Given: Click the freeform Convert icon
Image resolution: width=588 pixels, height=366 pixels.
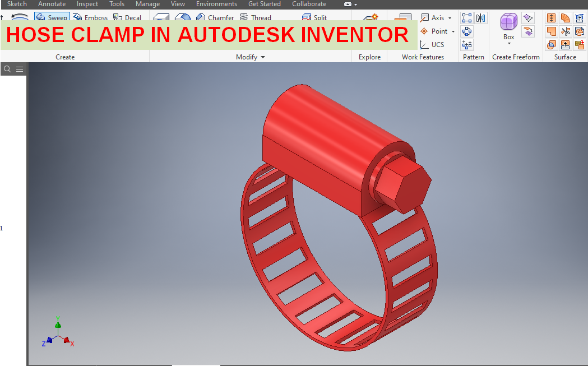Looking at the screenshot, I should click(528, 31).
